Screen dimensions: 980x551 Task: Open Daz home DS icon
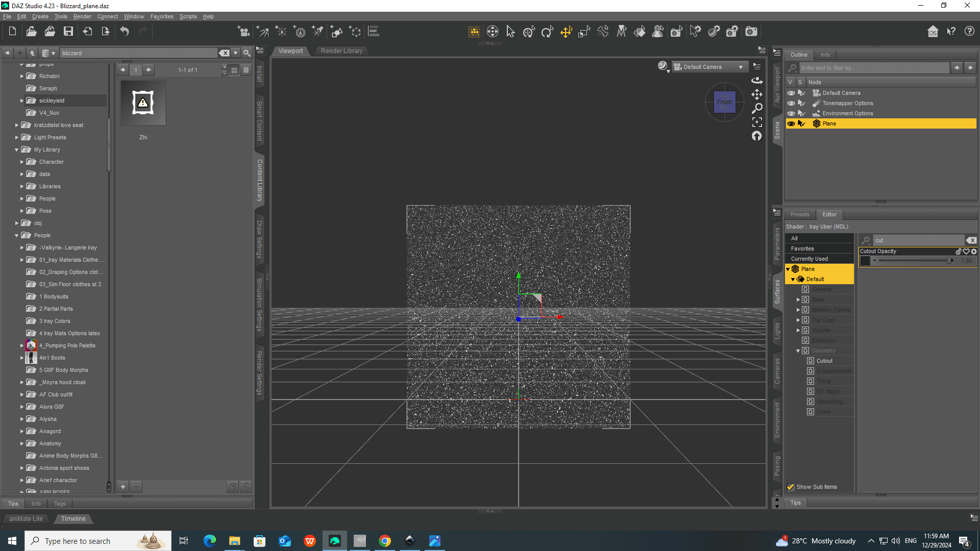[x=933, y=32]
